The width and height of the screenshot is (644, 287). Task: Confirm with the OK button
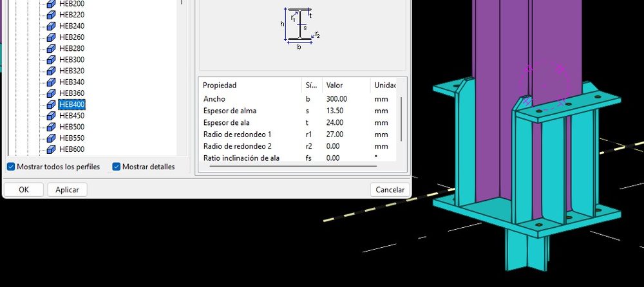[x=24, y=190]
